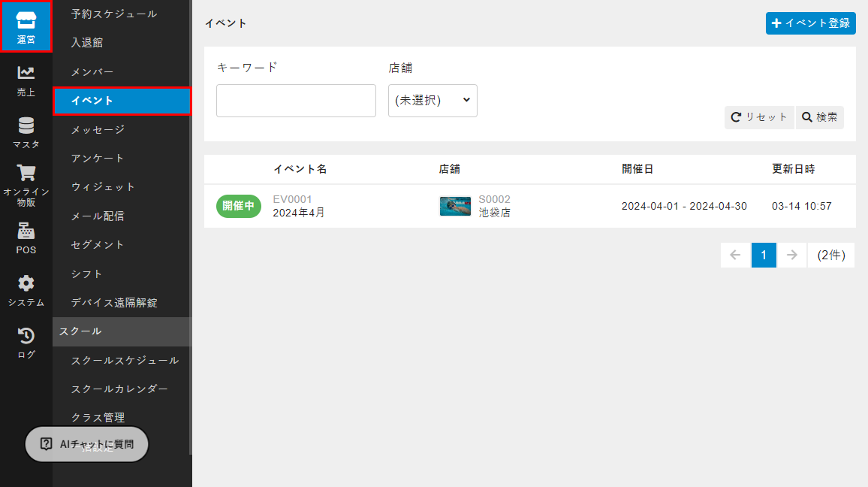The width and height of the screenshot is (868, 487).
Task: Expand the 店舗 store dropdown
Action: [432, 101]
